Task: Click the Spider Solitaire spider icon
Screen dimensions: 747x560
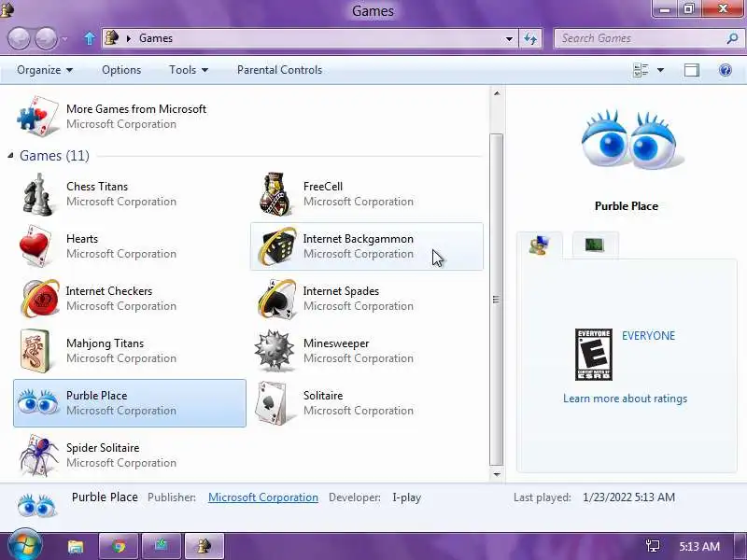Action: coord(39,455)
